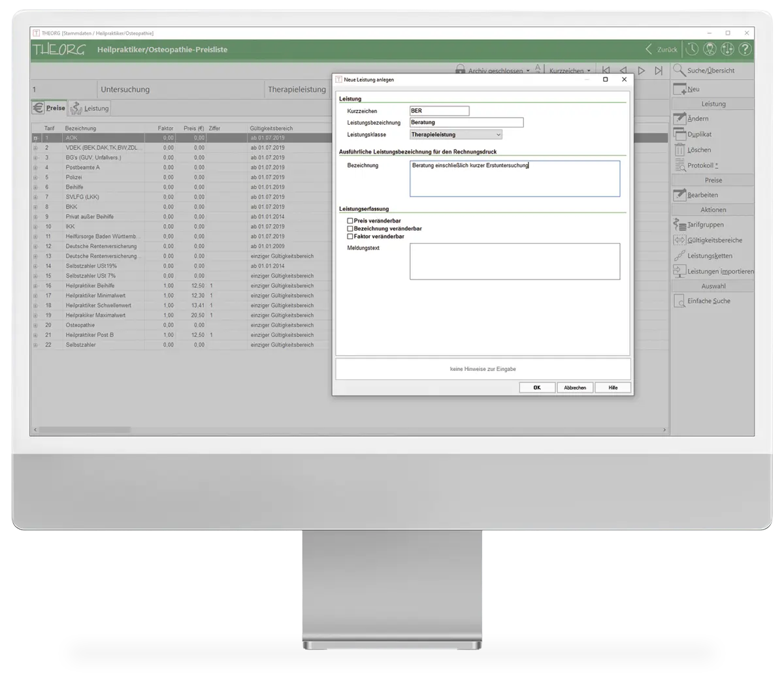Open the user profile icon in header
Viewport: 784px width, 698px height.
(710, 50)
